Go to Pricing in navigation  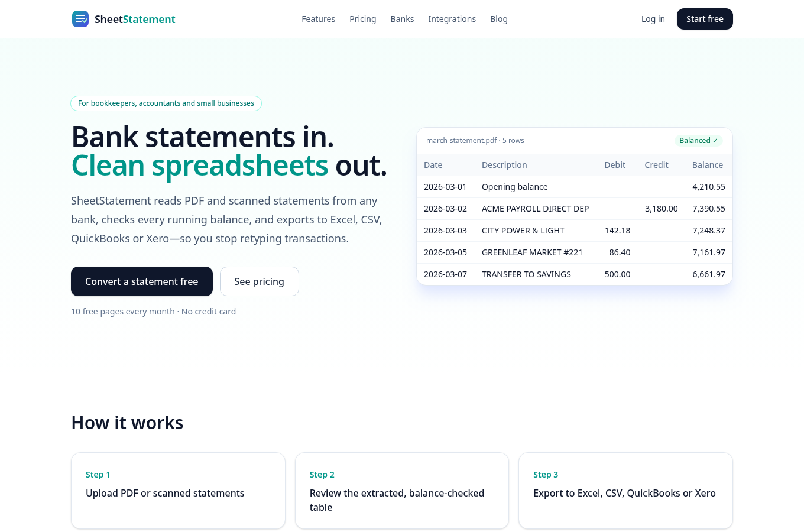tap(362, 19)
